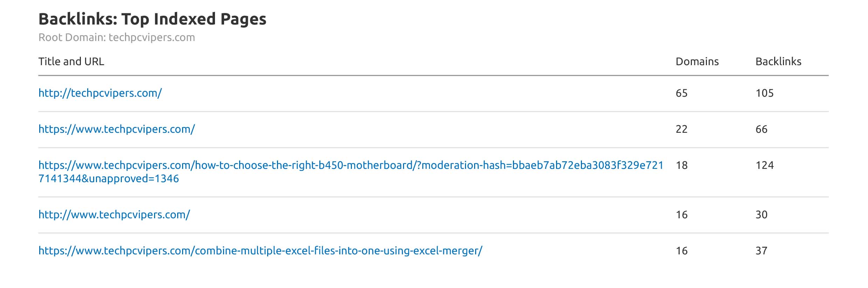The width and height of the screenshot is (868, 288).
Task: Open the b450 motherboard article link
Action: click(x=350, y=165)
